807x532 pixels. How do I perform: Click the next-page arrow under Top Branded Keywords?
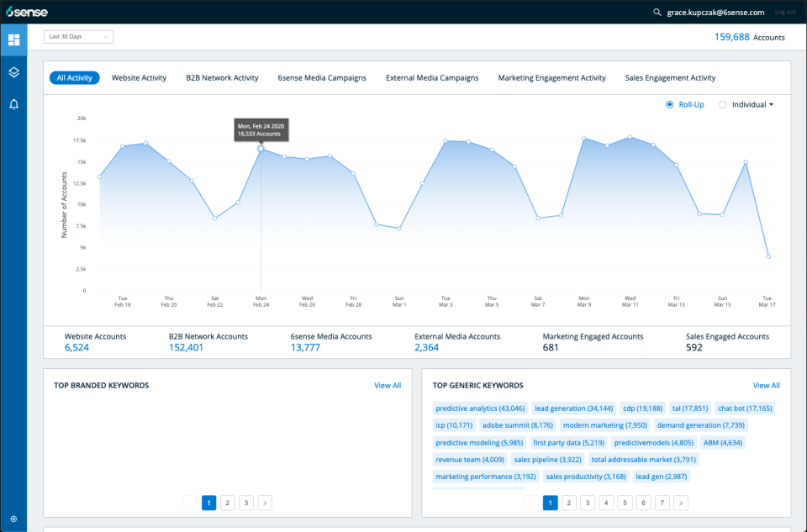click(264, 502)
